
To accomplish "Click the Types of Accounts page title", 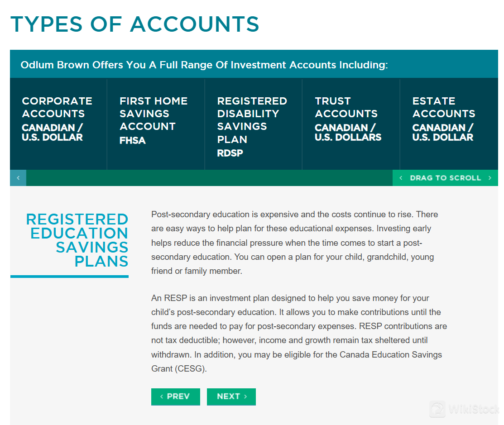I will point(135,24).
